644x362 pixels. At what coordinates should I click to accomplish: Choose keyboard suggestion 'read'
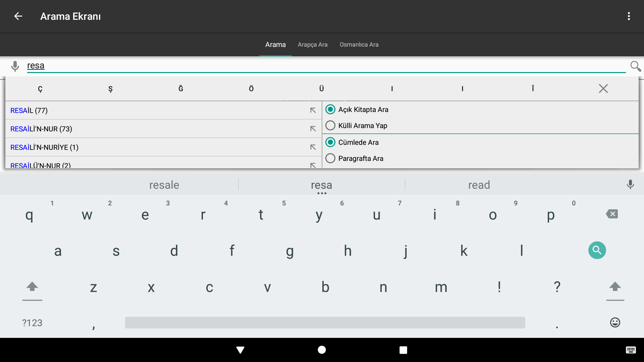(x=479, y=185)
